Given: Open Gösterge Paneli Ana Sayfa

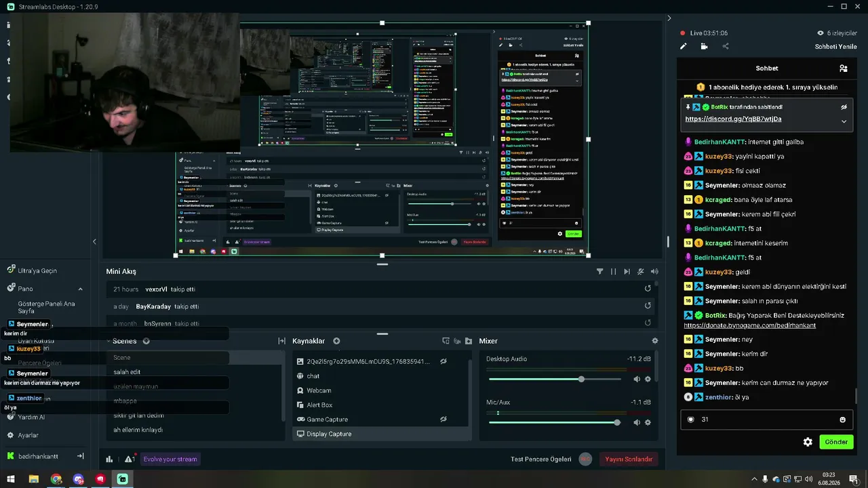Looking at the screenshot, I should point(46,307).
